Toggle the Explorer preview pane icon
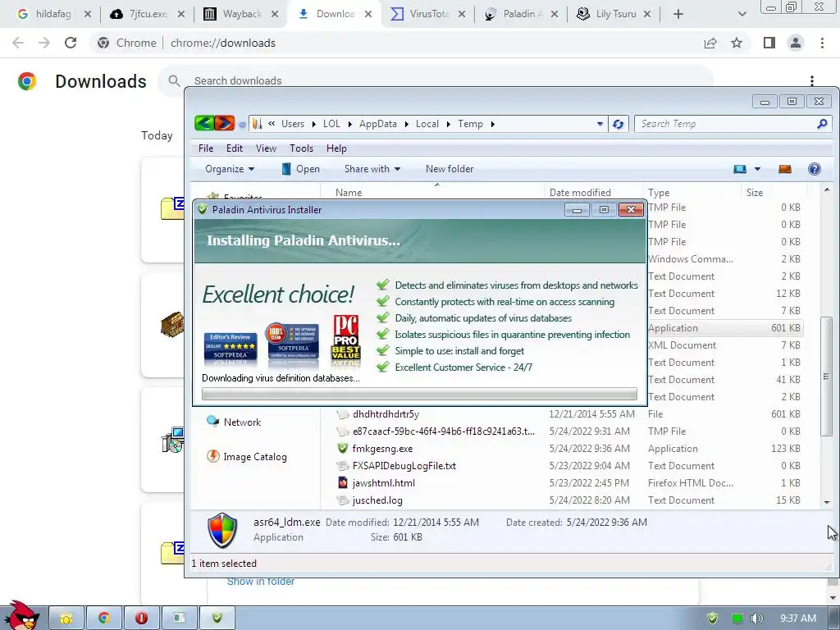 tap(785, 169)
